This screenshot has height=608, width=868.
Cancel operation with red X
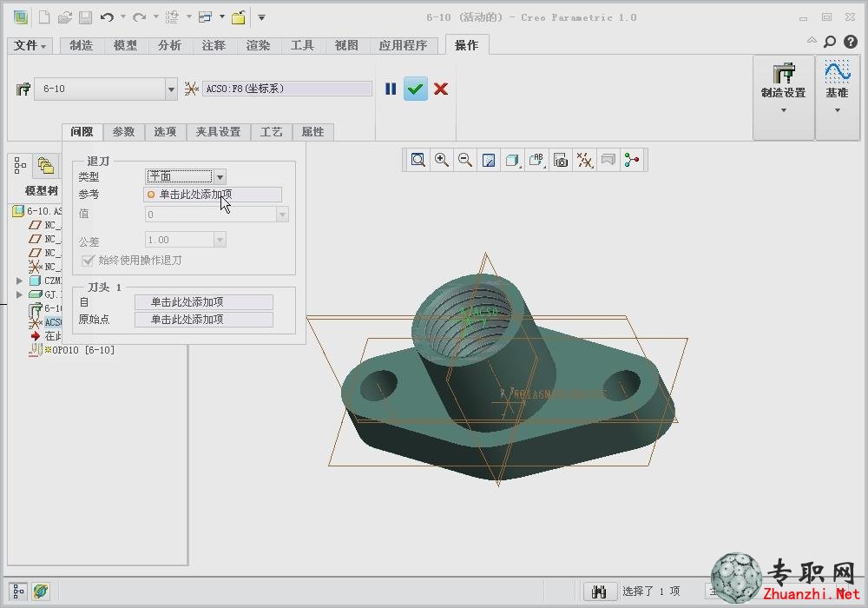(441, 89)
